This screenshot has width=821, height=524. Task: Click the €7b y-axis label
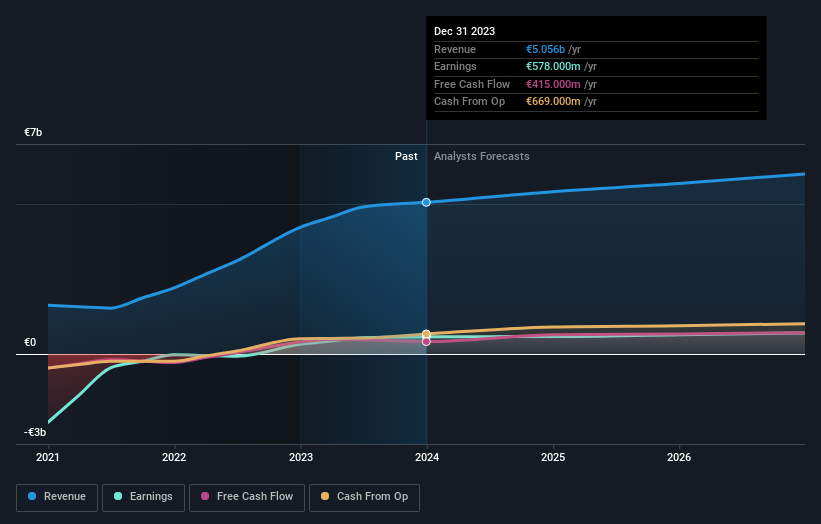pos(33,132)
